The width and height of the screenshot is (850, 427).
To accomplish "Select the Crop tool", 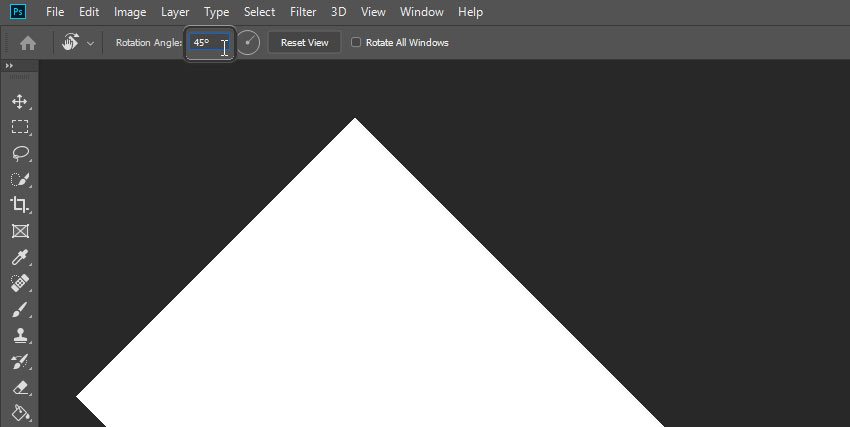I will [20, 205].
